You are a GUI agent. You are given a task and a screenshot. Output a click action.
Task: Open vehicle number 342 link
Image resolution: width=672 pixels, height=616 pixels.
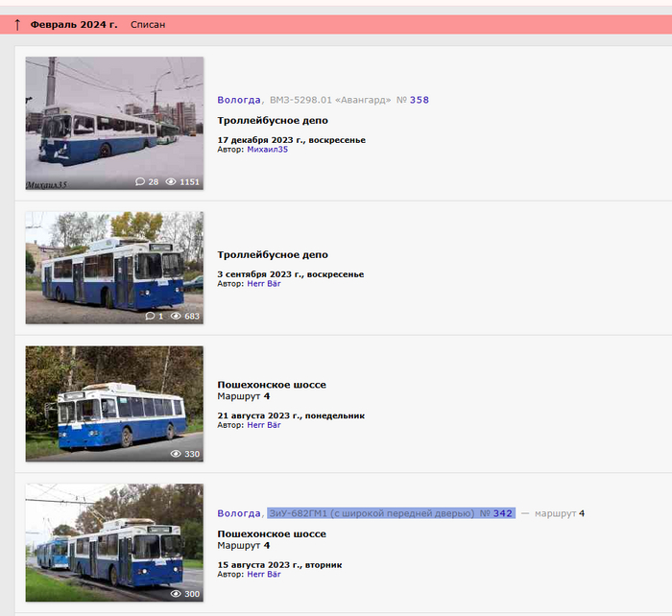coord(503,513)
